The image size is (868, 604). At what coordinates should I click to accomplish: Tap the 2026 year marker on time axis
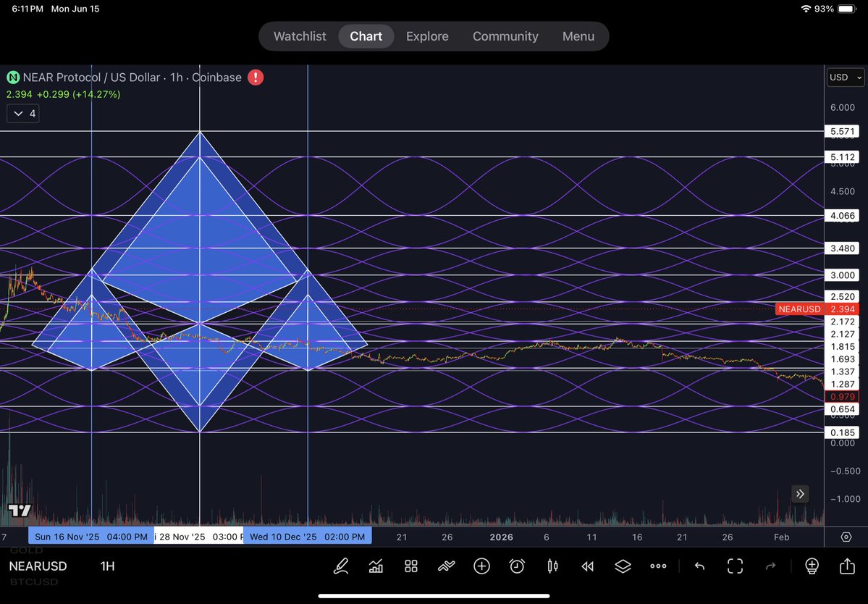coord(502,537)
